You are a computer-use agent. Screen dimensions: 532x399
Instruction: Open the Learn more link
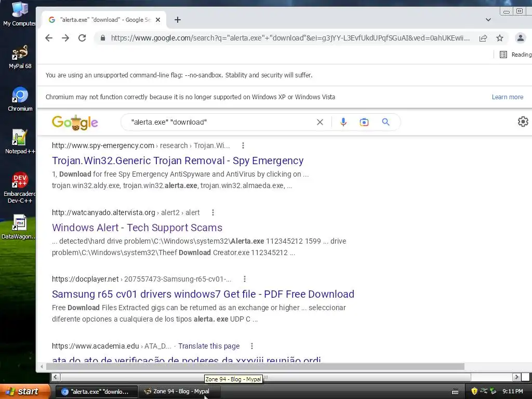(x=508, y=97)
